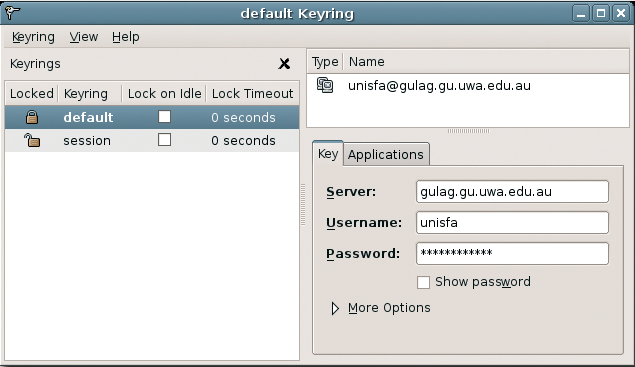Click the Username input field
This screenshot has width=635, height=367.
point(512,222)
